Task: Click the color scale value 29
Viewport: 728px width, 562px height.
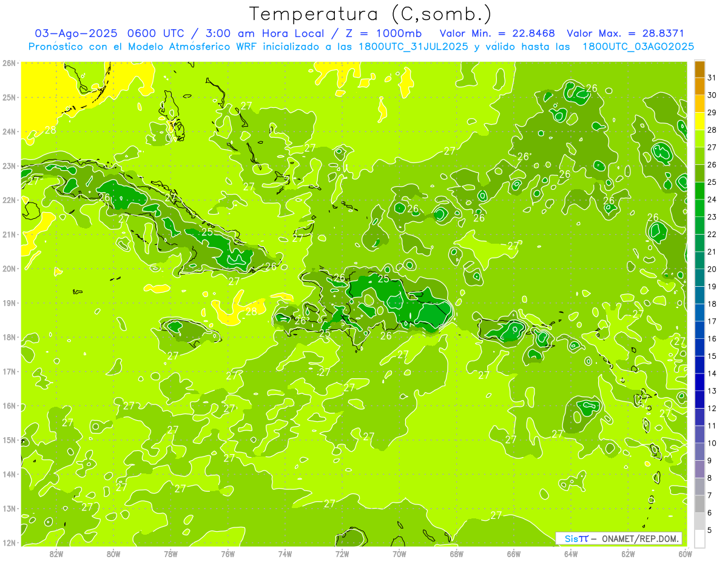Action: tap(712, 112)
